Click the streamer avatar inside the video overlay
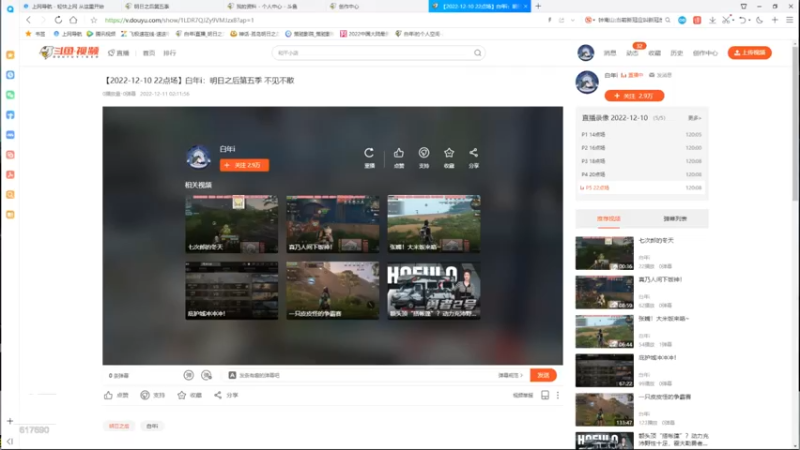This screenshot has height=450, width=800. coord(198,157)
